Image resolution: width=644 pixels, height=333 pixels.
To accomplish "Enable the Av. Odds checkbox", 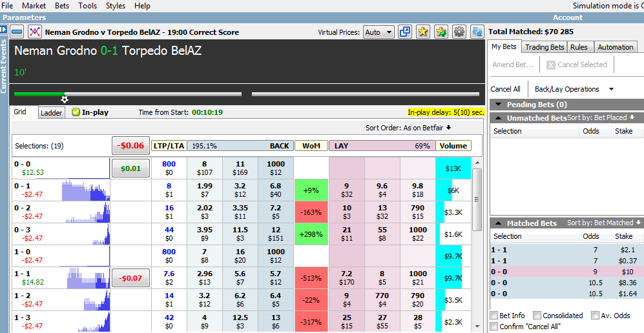I will tap(595, 316).
